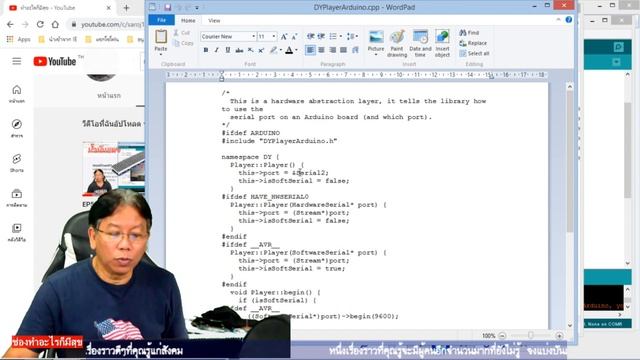Start a bulleted list

pos(333,36)
